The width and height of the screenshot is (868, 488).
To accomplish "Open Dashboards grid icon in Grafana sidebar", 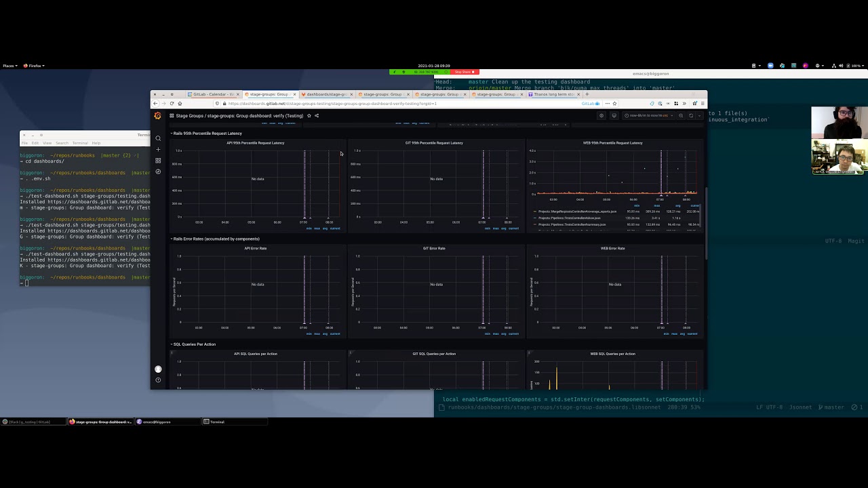I will coord(158,161).
